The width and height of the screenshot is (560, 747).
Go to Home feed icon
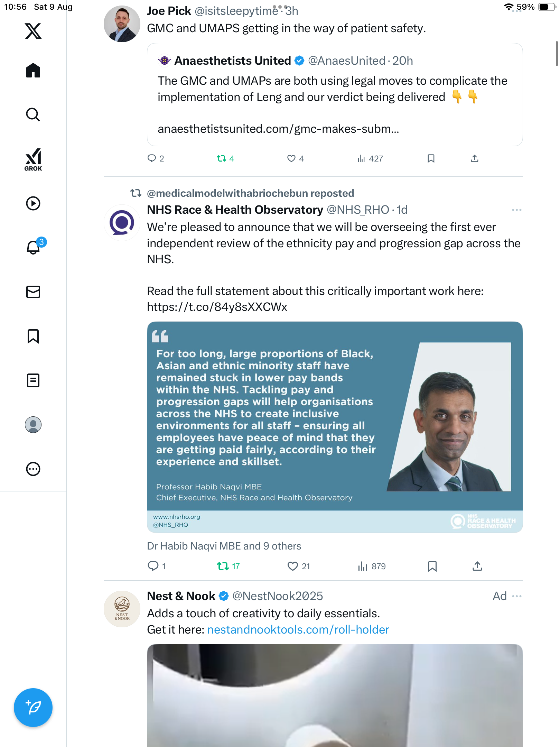(x=33, y=71)
